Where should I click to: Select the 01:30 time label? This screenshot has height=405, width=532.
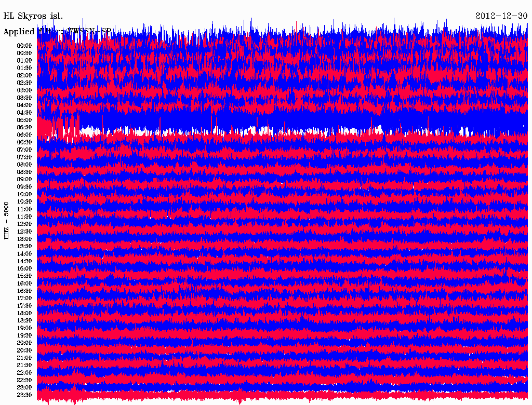24,68
